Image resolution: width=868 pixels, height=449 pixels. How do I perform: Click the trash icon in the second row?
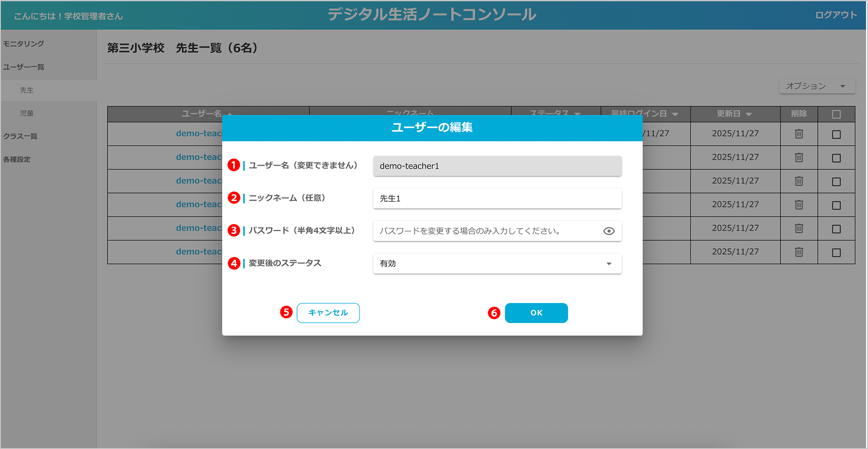pos(799,157)
